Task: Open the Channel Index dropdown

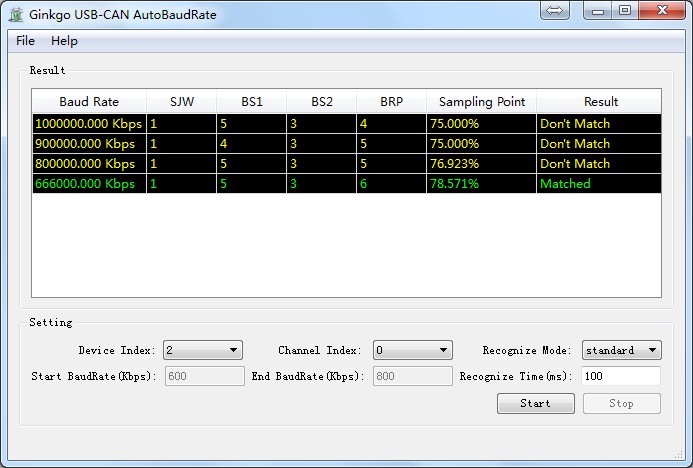Action: click(x=413, y=350)
